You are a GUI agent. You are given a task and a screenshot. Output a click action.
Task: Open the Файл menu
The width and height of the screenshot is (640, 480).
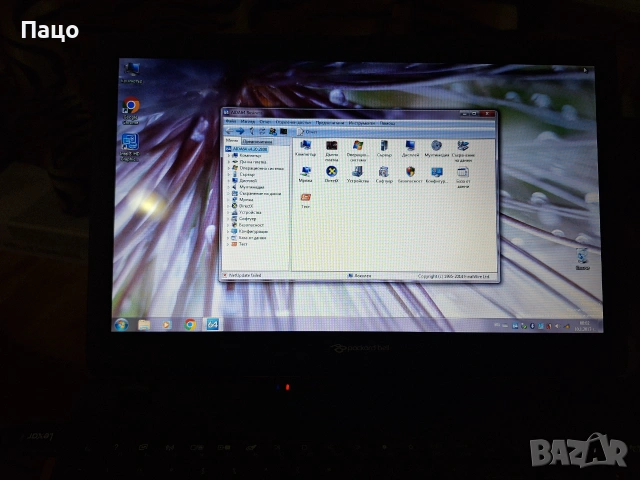pos(231,122)
